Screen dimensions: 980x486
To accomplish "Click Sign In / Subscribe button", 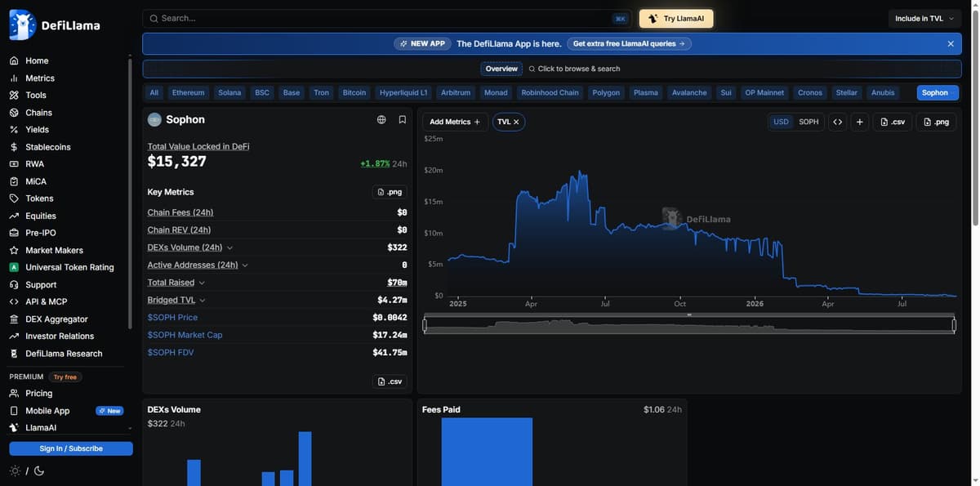I will [x=71, y=448].
